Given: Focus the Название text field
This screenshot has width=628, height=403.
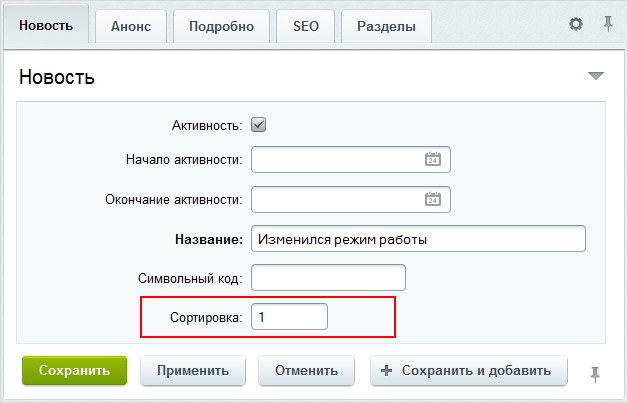Looking at the screenshot, I should (417, 239).
